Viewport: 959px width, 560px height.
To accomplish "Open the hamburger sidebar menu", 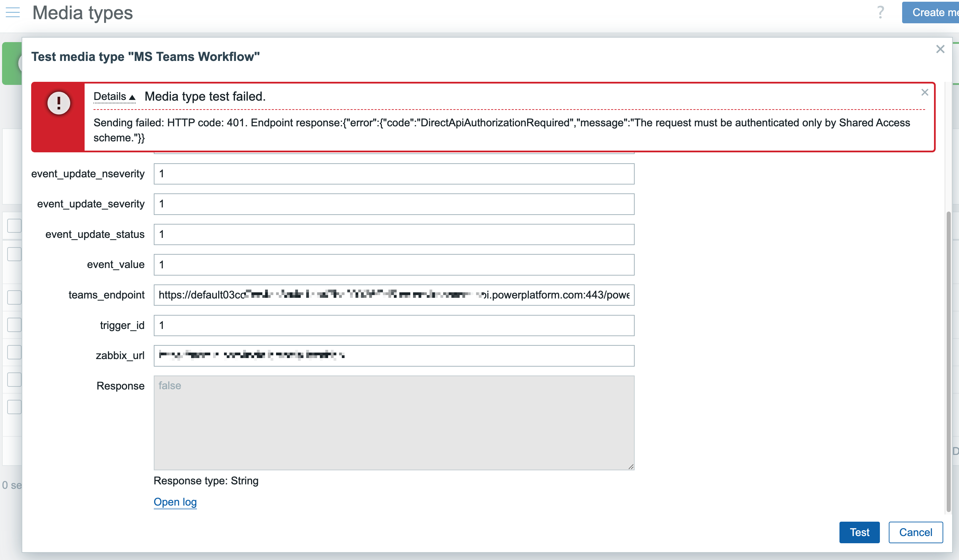I will point(13,13).
